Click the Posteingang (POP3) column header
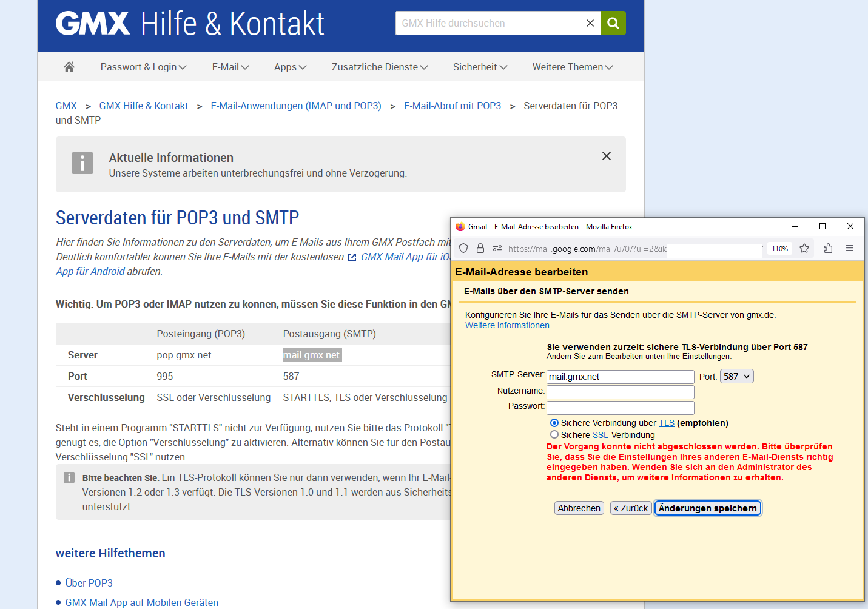Screen dimensions: 868x609 pos(201,334)
